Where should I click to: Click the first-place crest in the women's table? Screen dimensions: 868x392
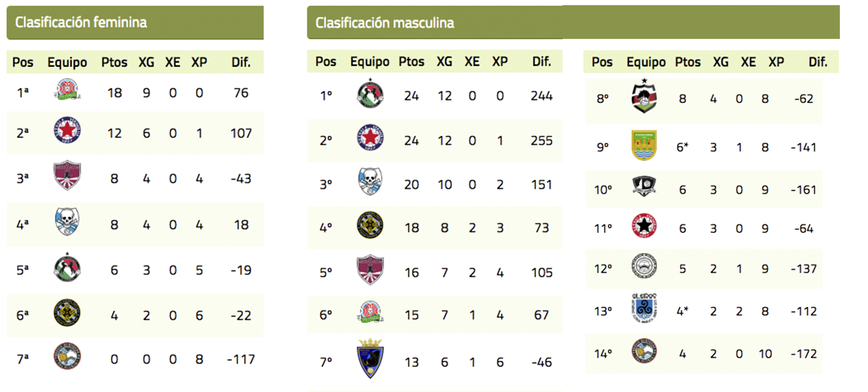point(67,90)
